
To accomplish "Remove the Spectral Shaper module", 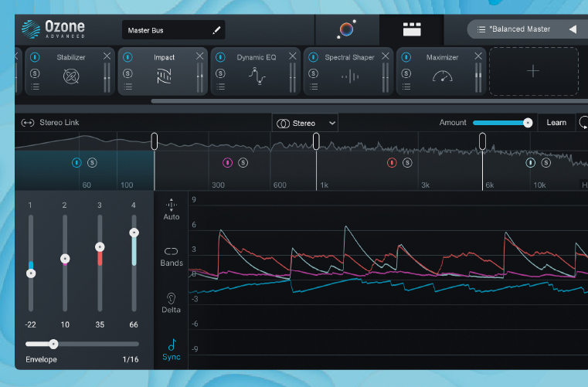I will pos(385,56).
